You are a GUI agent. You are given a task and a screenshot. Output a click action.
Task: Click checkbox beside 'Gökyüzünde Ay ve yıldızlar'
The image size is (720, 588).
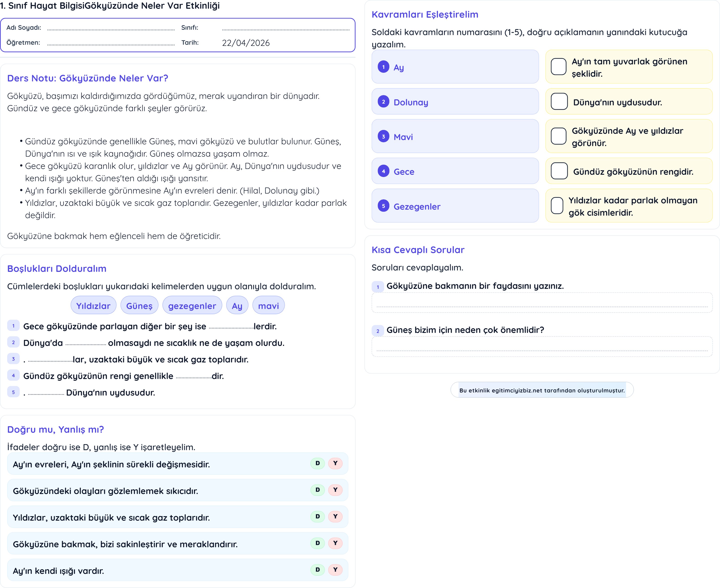pos(558,136)
